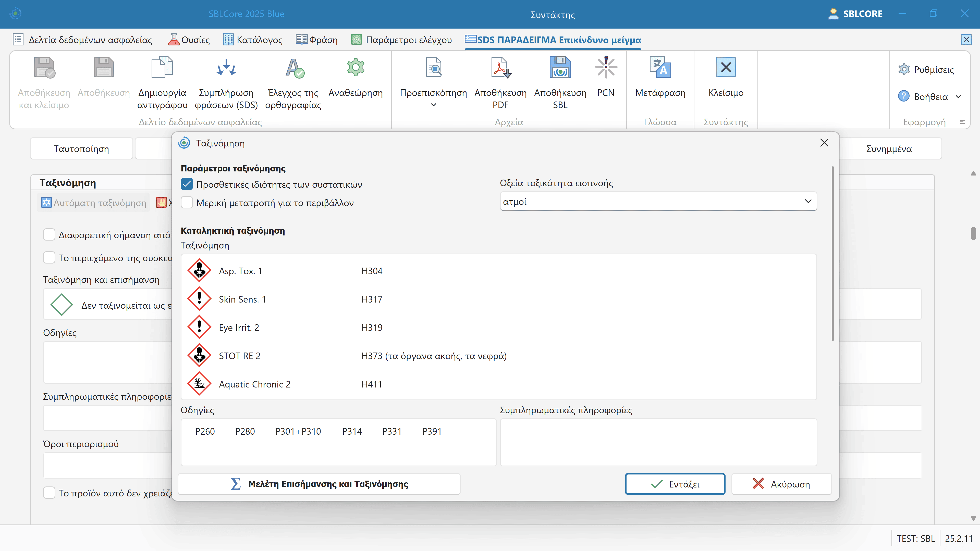The height and width of the screenshot is (551, 980).
Task: Click the Save PDF icon (Αποθήκευση PDF)
Action: [x=500, y=68]
